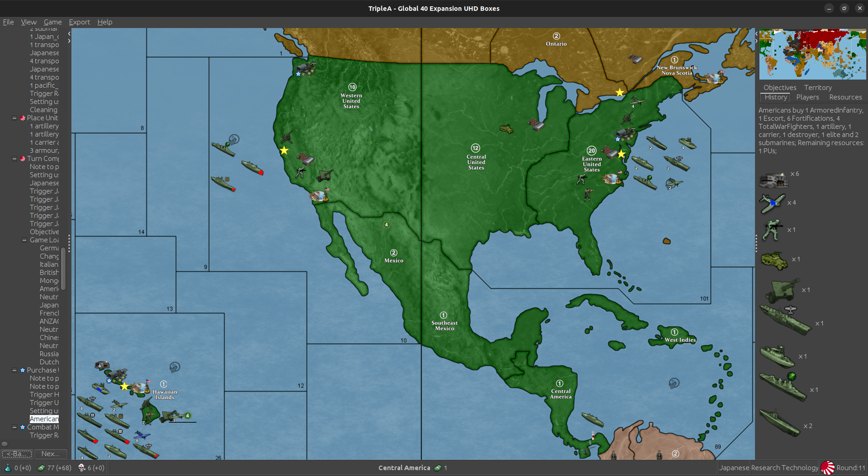Click the fighter x4 purchase icon
Viewport: 868px width, 476px height.
pos(772,203)
